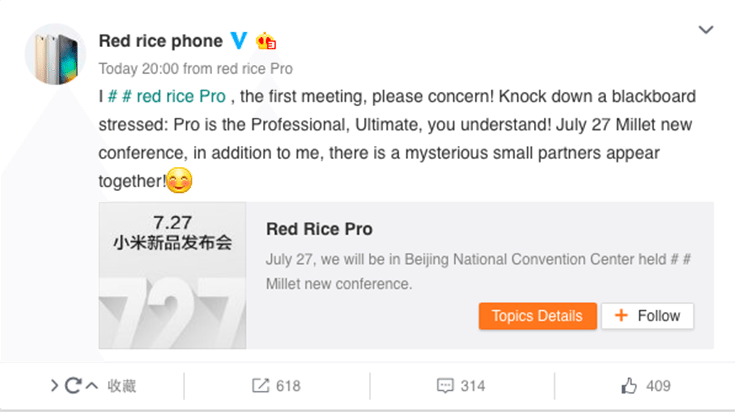Like the post with thumbs-up icon
This screenshot has height=412, width=735.
coord(629,386)
